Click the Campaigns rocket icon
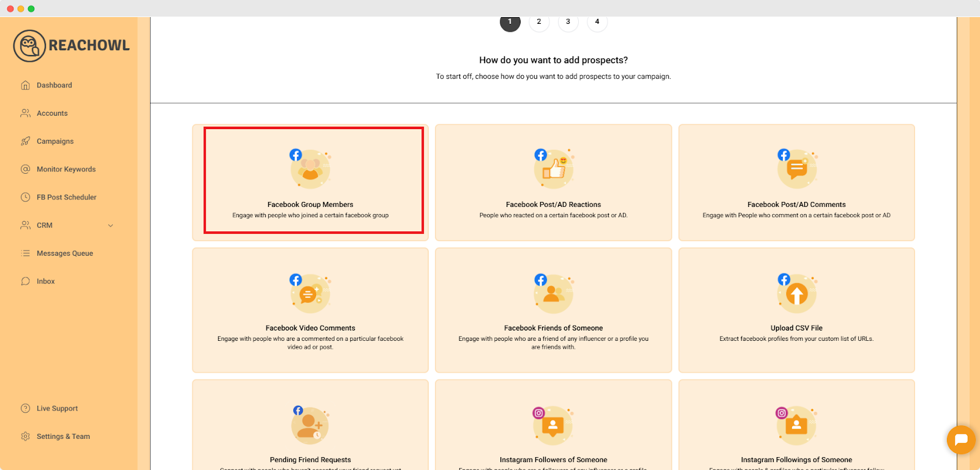Screen dimensions: 980x470 (x=25, y=141)
